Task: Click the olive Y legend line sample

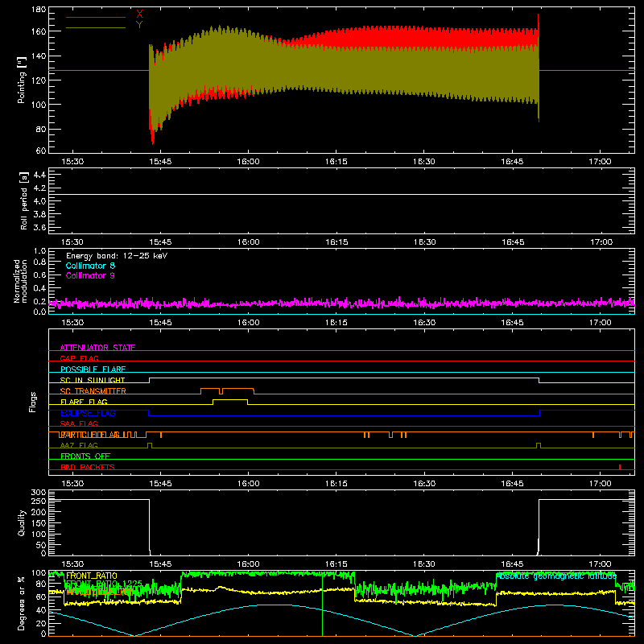Action: click(96, 27)
